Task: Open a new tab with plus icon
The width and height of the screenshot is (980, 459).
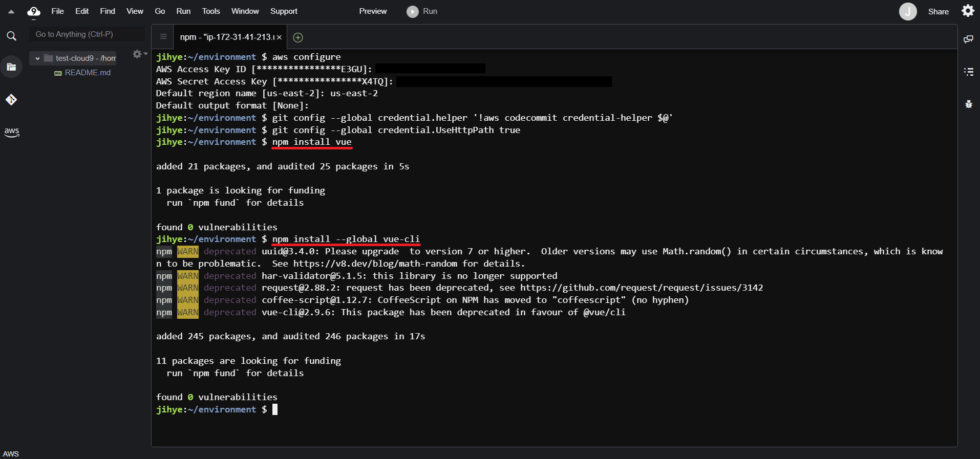Action: pyautogui.click(x=298, y=37)
